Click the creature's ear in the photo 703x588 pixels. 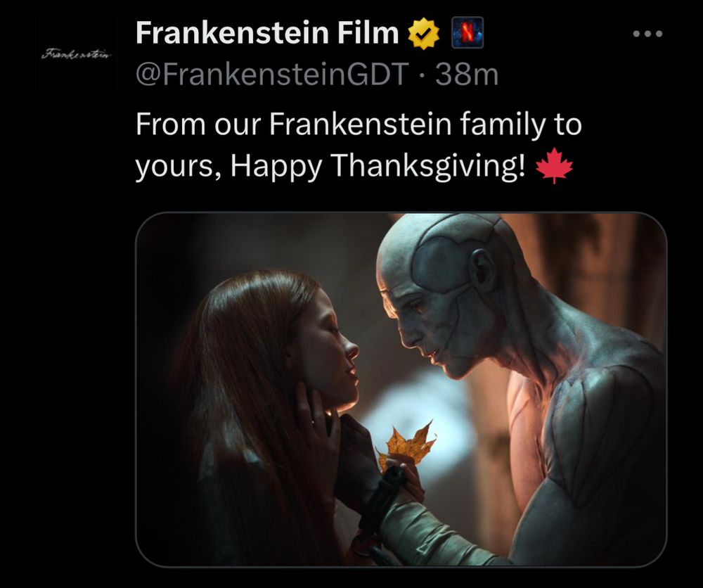482,271
